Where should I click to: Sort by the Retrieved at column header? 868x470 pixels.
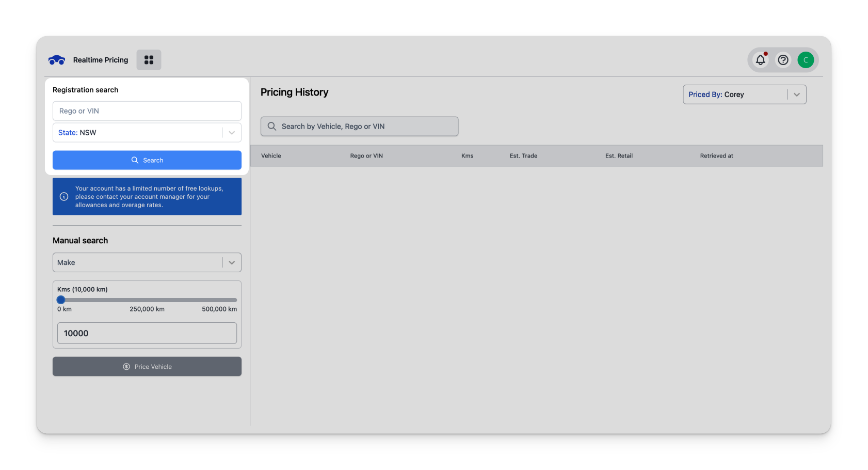tap(716, 156)
